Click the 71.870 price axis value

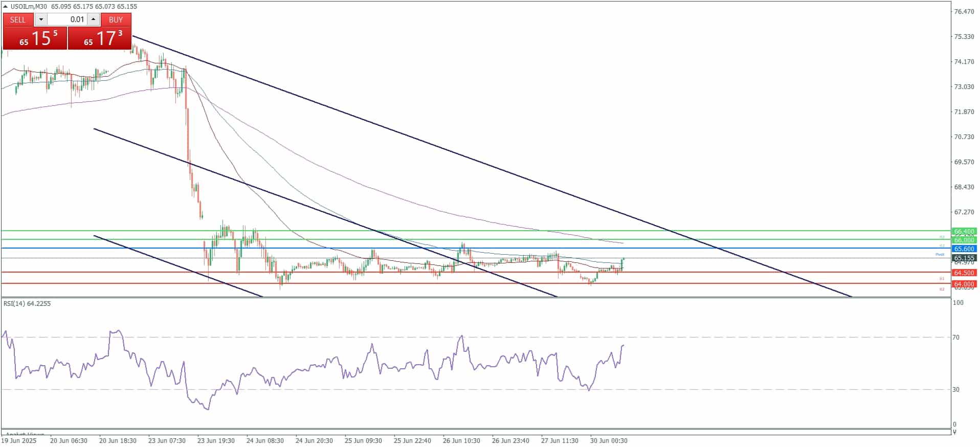(964, 111)
